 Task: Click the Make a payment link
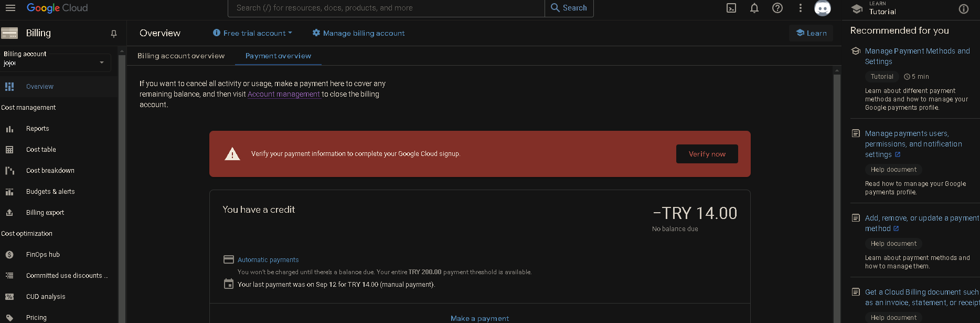click(x=480, y=318)
